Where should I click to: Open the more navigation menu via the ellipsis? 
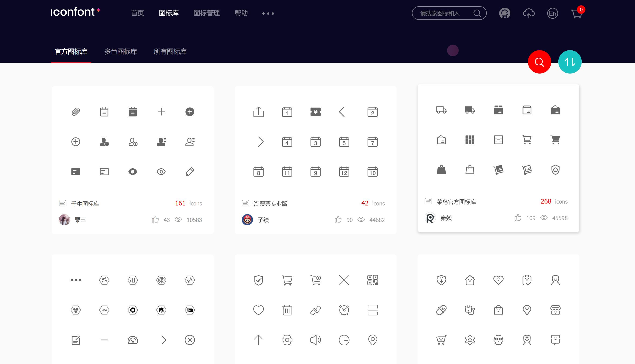tap(268, 13)
